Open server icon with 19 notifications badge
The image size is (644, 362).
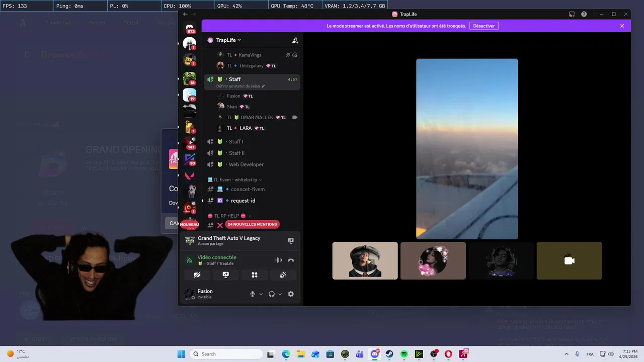(x=190, y=95)
